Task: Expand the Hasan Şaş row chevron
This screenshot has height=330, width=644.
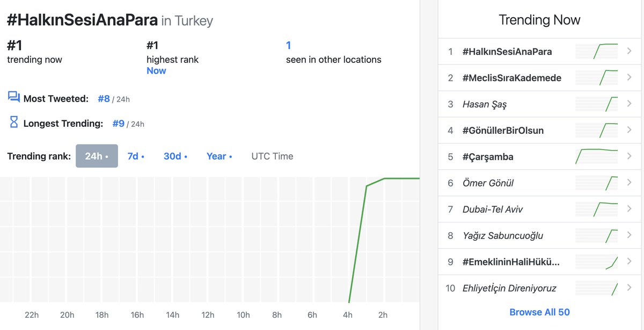Action: pyautogui.click(x=630, y=104)
